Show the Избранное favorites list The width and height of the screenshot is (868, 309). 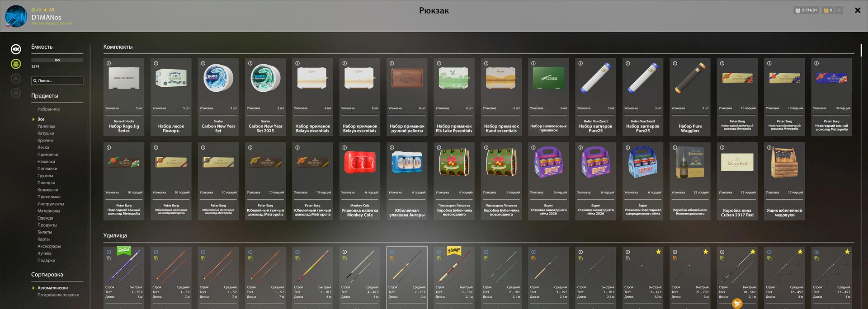tap(48, 109)
